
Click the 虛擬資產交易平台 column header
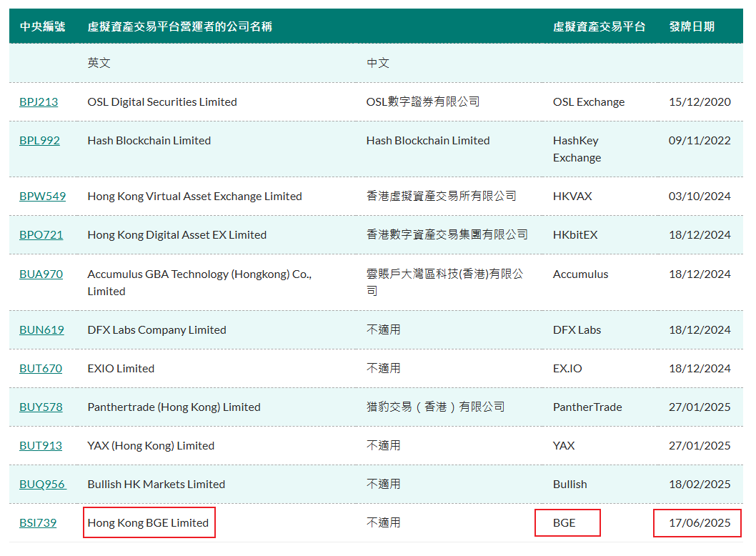(599, 26)
